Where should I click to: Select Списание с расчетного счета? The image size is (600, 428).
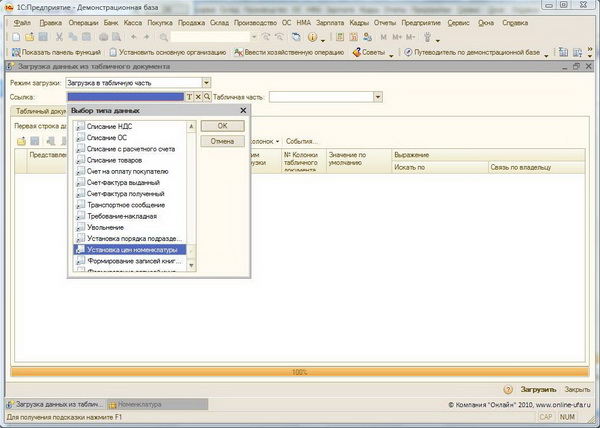pyautogui.click(x=130, y=149)
